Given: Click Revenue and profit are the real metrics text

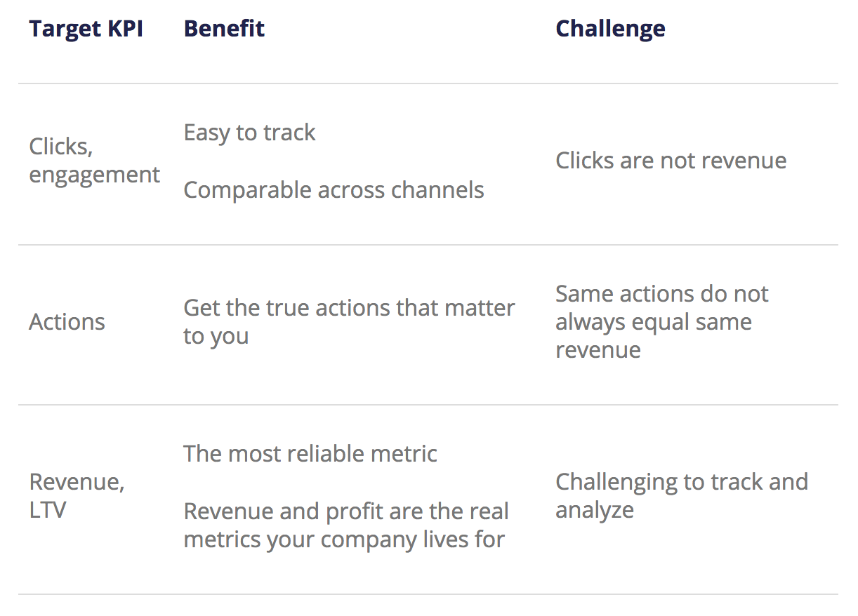Looking at the screenshot, I should 345,525.
